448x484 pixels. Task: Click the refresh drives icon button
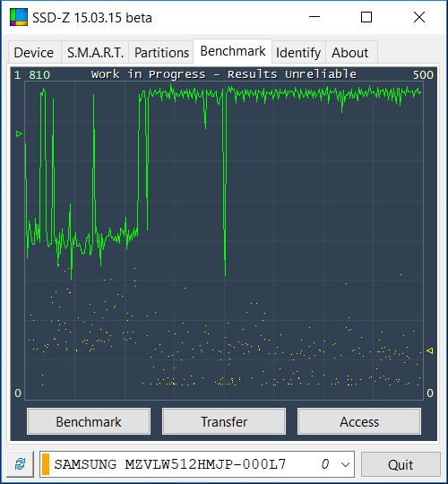coord(21,463)
